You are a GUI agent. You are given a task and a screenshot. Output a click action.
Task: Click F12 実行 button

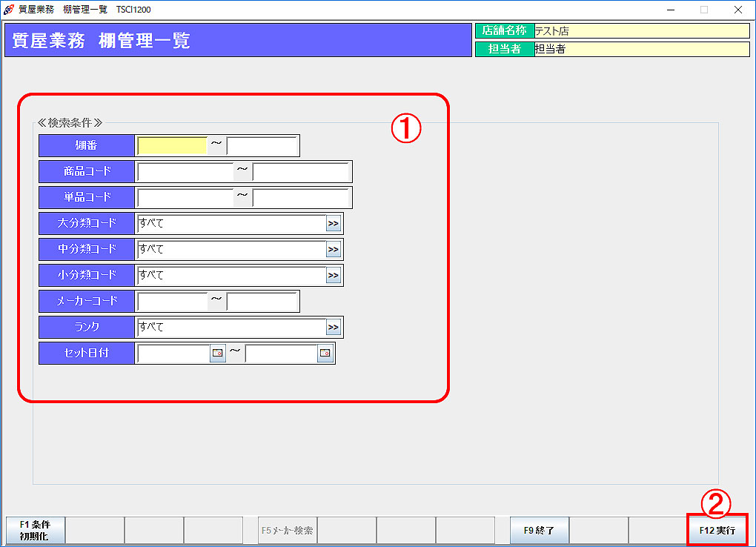tap(717, 530)
